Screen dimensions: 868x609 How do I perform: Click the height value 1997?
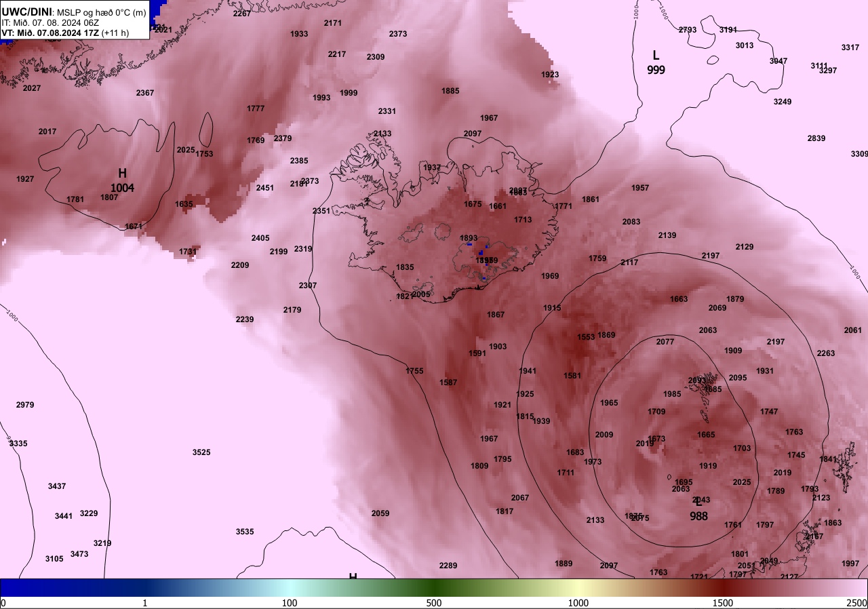pos(850,564)
